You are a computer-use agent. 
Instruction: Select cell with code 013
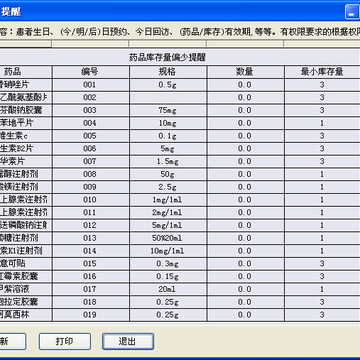(91, 238)
